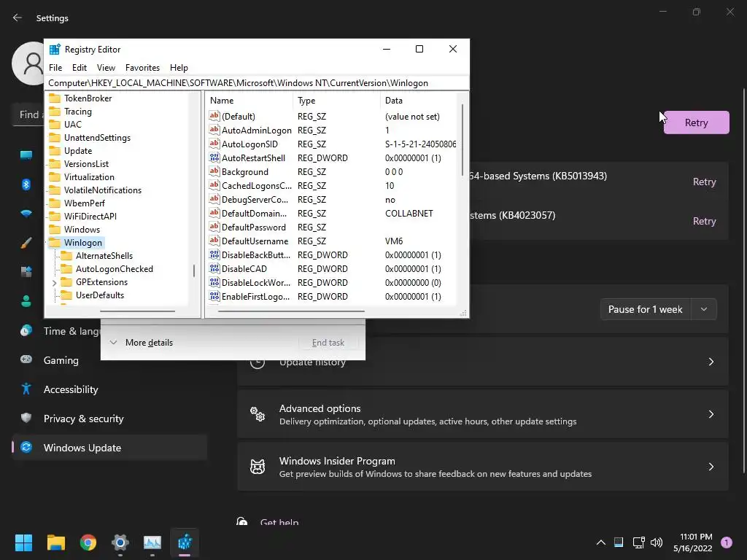Image resolution: width=747 pixels, height=560 pixels.
Task: Retry the KB4023057 update
Action: (704, 221)
